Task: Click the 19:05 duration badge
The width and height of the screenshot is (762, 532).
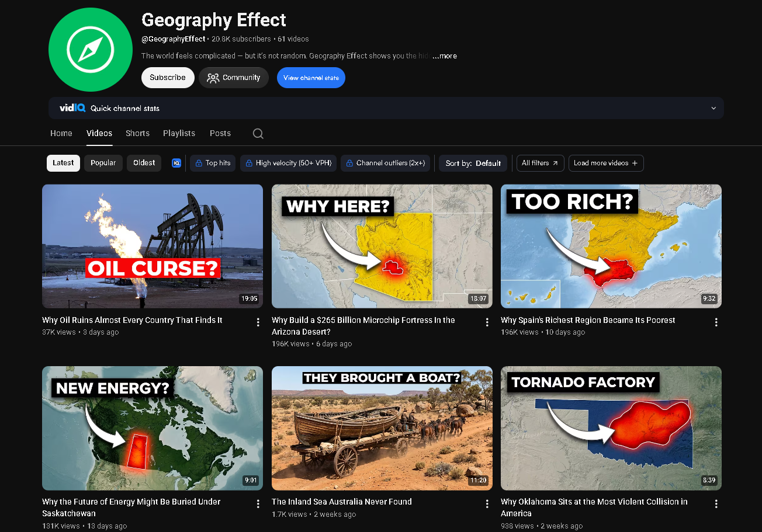Action: click(249, 298)
